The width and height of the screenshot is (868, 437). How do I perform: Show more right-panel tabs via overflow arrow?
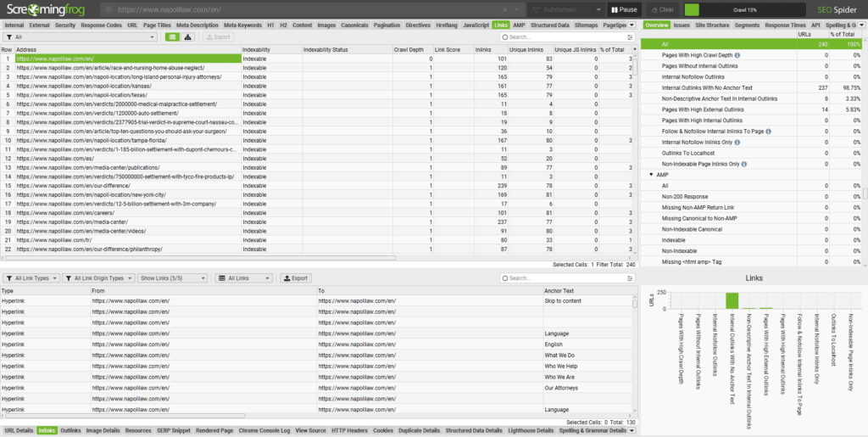click(861, 25)
